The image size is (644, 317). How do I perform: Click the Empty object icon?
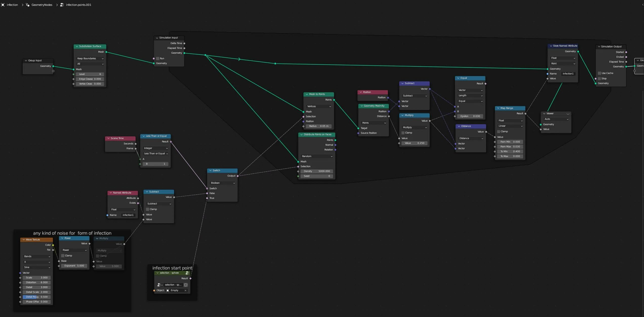click(x=168, y=290)
